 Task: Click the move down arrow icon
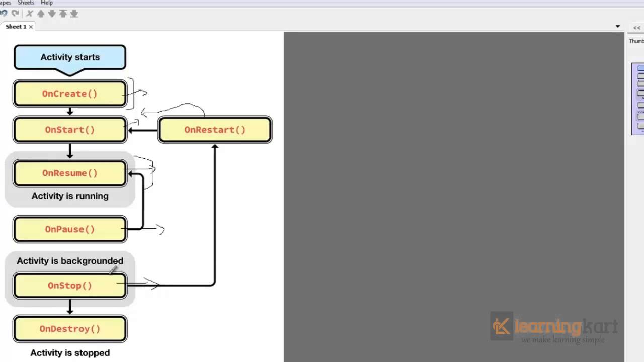pyautogui.click(x=52, y=14)
